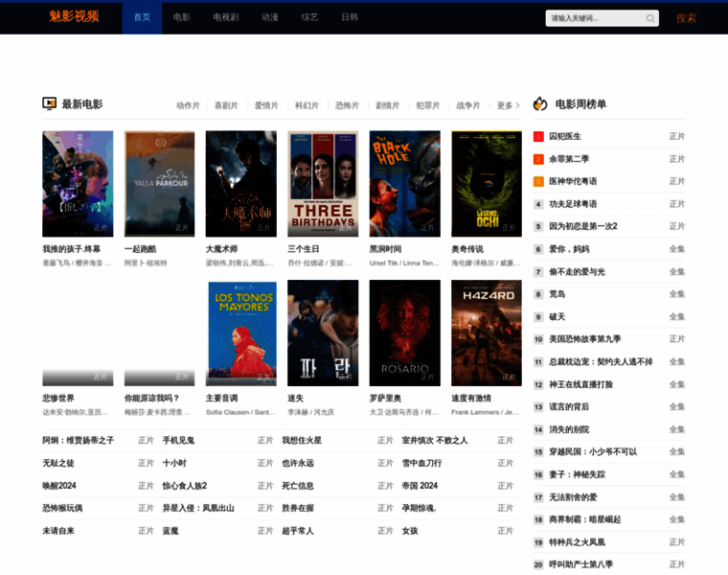Filter by 爱情片 genre
Image resolution: width=728 pixels, height=575 pixels.
click(x=266, y=105)
